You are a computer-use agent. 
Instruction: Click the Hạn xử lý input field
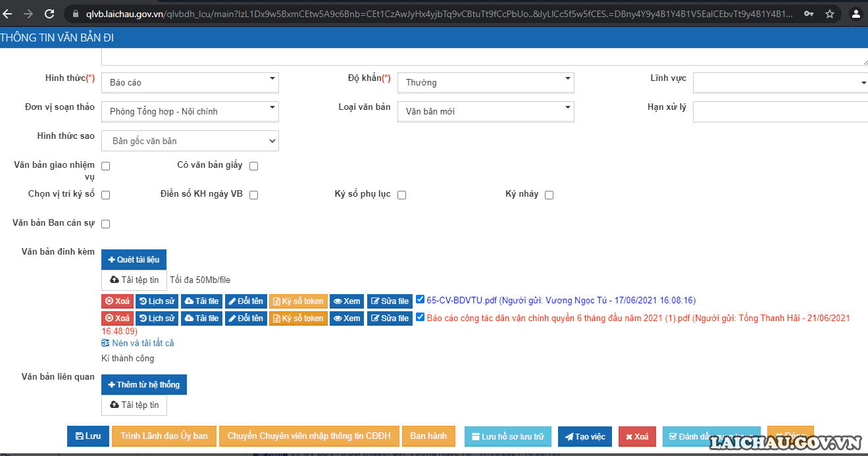[780, 112]
